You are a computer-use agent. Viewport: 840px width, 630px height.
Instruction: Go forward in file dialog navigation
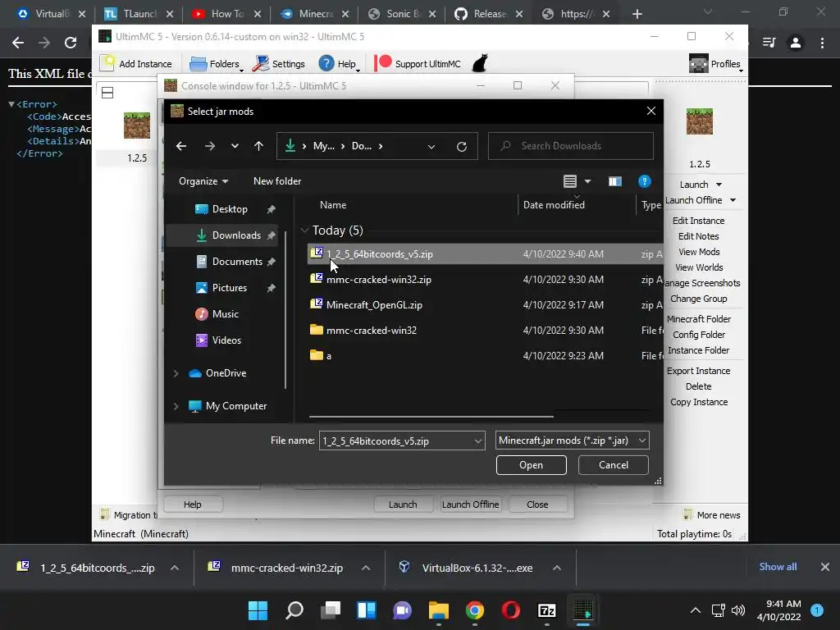(x=209, y=146)
